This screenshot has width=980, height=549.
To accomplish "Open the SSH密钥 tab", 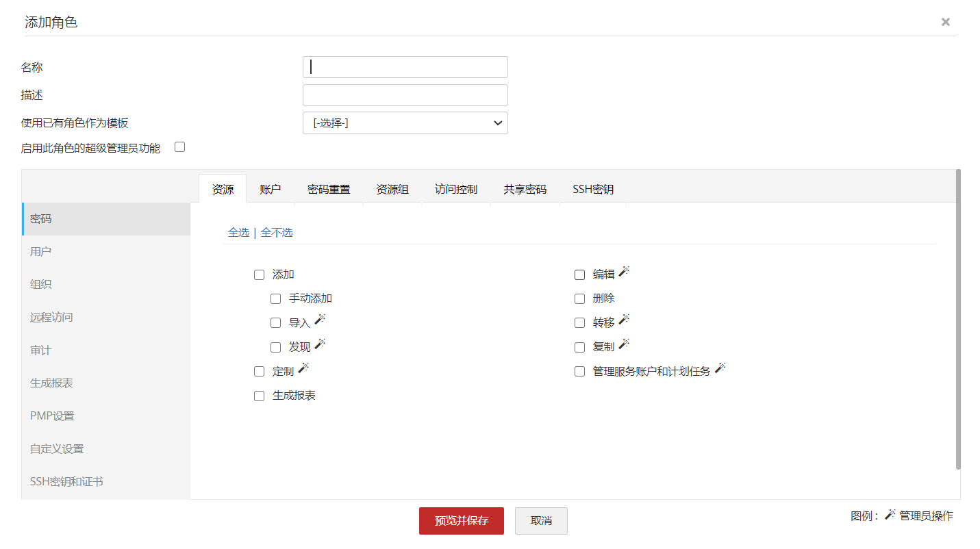I will click(x=593, y=190).
